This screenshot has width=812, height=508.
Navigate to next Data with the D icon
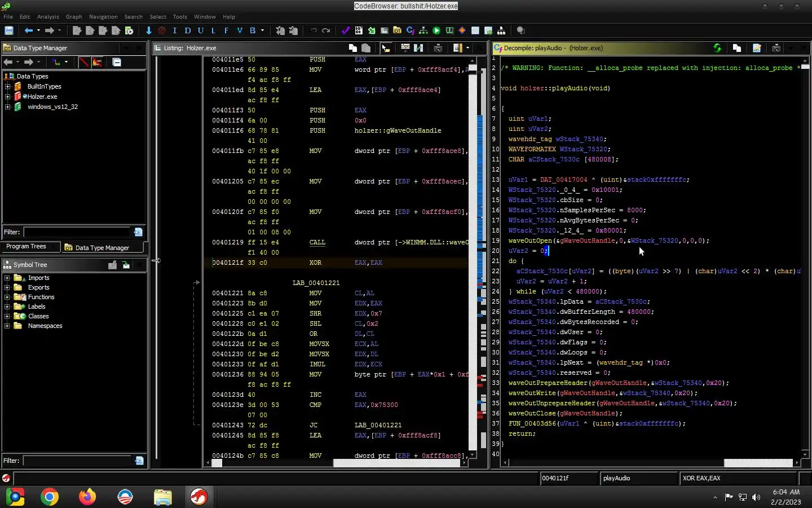[x=187, y=30]
